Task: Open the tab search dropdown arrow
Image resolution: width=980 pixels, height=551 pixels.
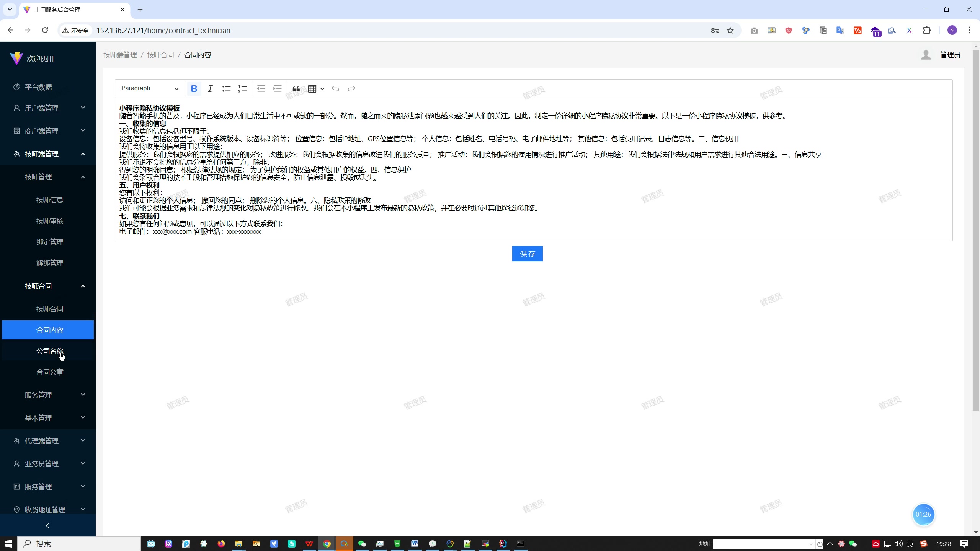Action: pyautogui.click(x=10, y=10)
